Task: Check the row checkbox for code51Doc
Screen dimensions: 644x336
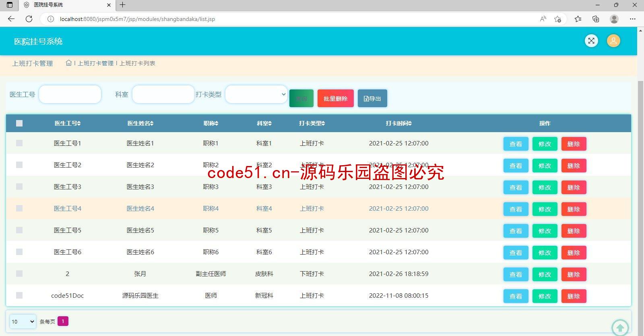Action: 19,295
